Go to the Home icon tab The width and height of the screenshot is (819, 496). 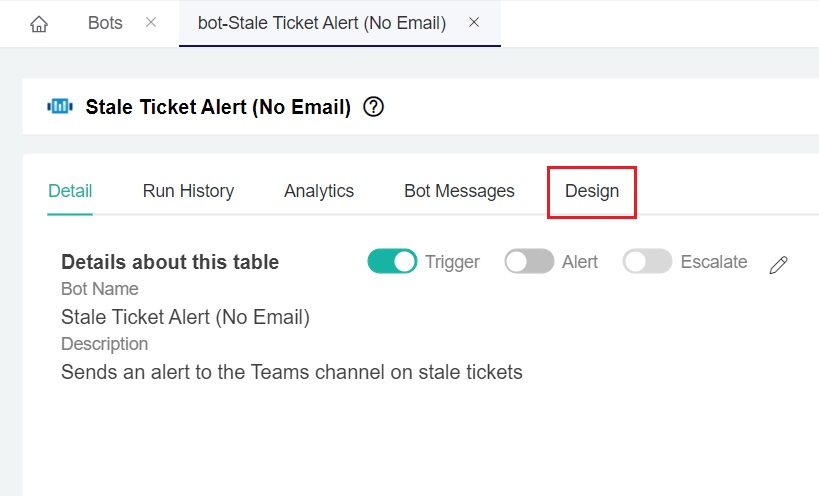pos(39,23)
